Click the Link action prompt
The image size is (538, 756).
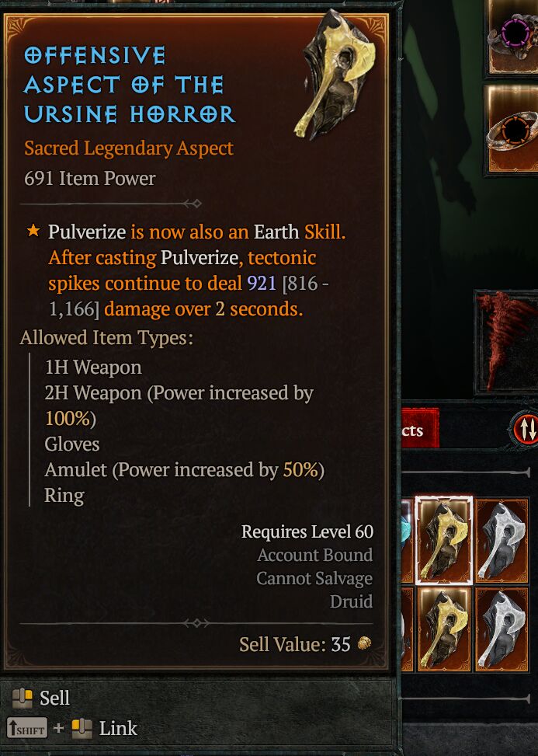click(118, 728)
